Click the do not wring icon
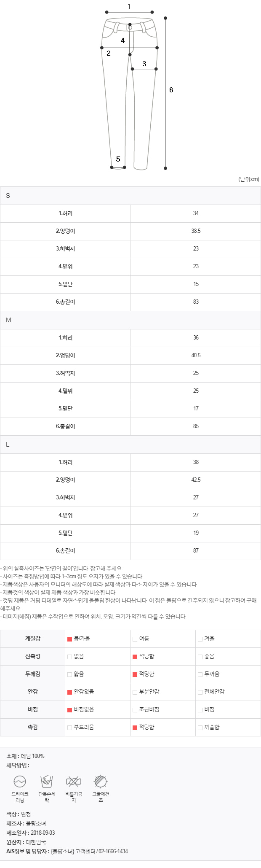Viewport: 261px width, 868px height. (x=74, y=781)
